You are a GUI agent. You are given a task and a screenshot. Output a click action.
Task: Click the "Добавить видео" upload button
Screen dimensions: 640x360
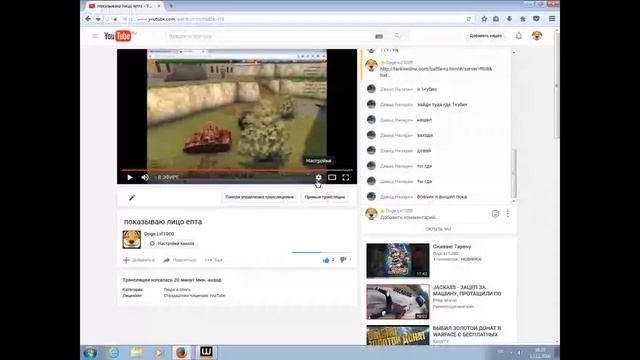click(x=485, y=36)
